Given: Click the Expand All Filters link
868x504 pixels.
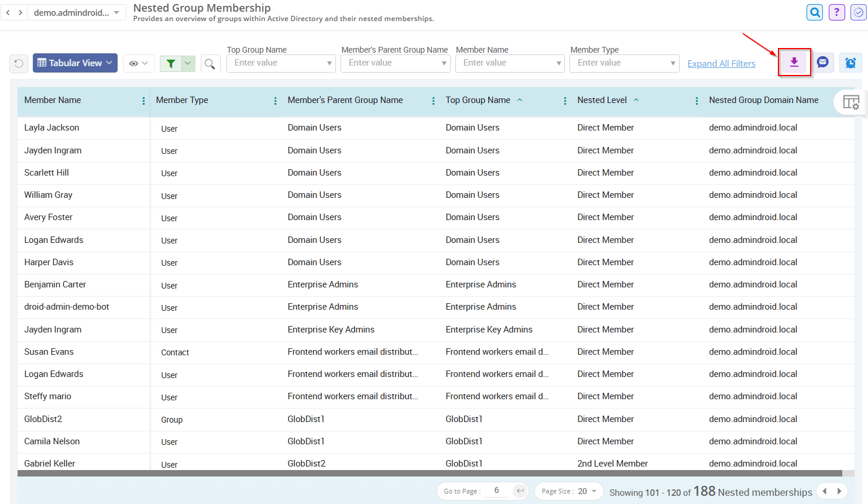Looking at the screenshot, I should 721,63.
